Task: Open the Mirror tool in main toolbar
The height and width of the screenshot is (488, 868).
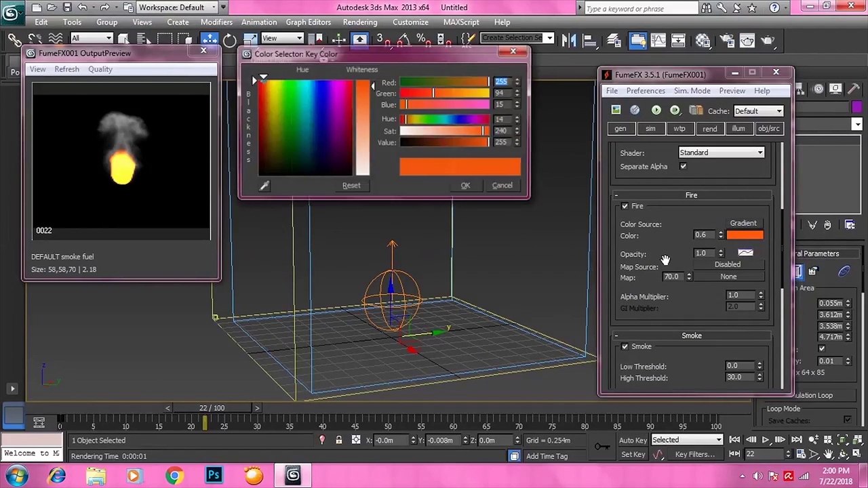Action: pos(568,40)
